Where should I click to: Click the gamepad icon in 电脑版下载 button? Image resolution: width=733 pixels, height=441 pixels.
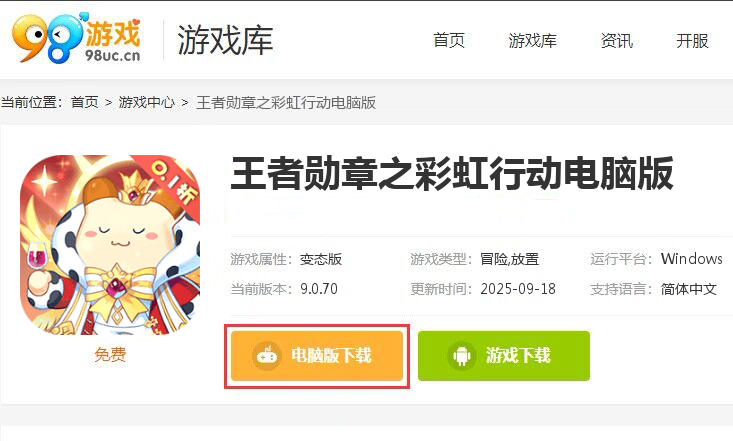tap(266, 356)
